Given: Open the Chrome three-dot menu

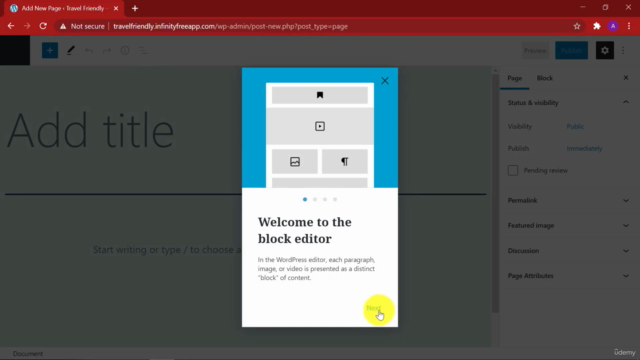Looking at the screenshot, I should [629, 26].
